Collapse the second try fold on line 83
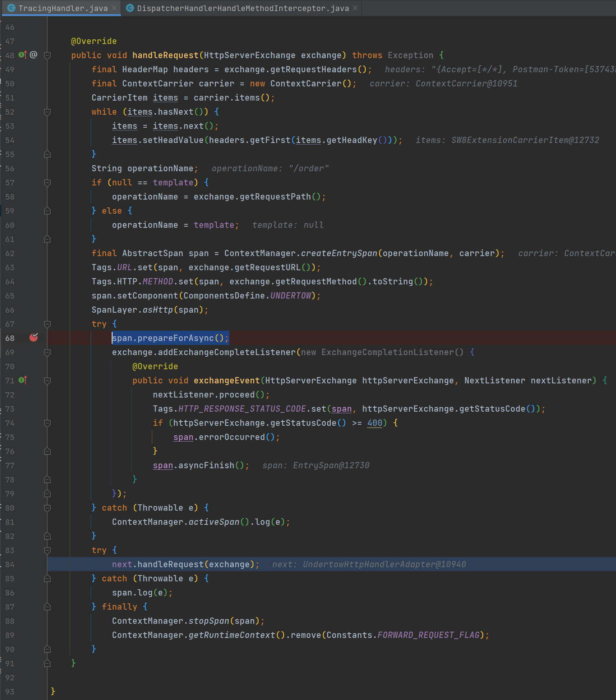Viewport: 616px width, 700px height. coord(47,550)
